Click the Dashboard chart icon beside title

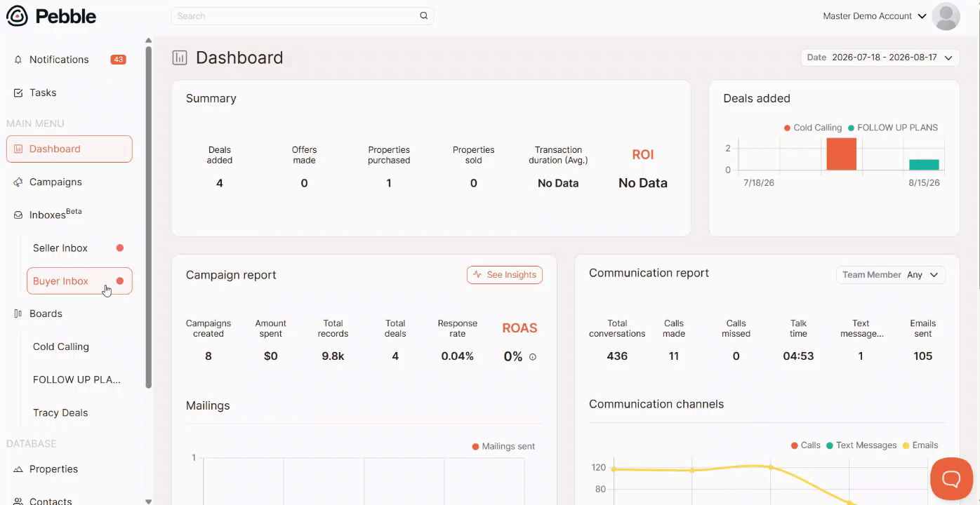(180, 58)
